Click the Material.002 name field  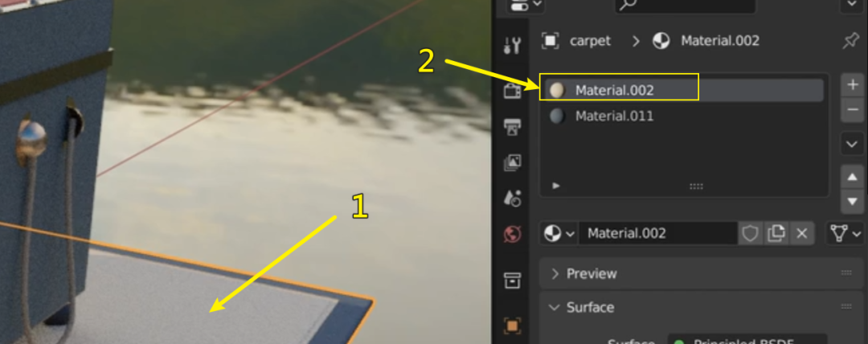click(x=657, y=234)
